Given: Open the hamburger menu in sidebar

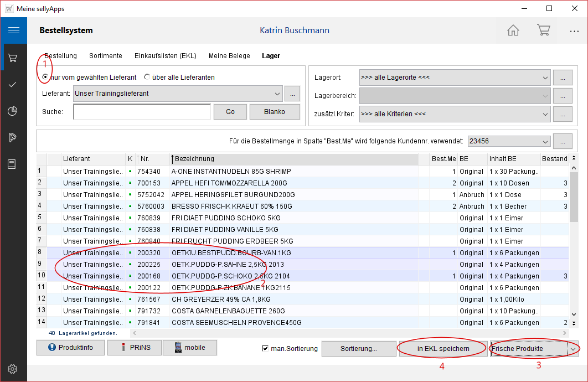Looking at the screenshot, I should (13, 30).
